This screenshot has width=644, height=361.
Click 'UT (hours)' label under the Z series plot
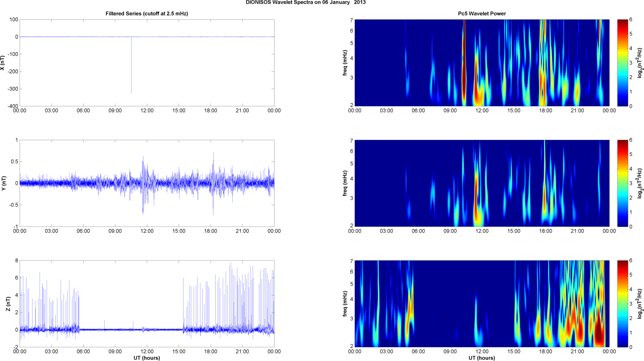147,358
